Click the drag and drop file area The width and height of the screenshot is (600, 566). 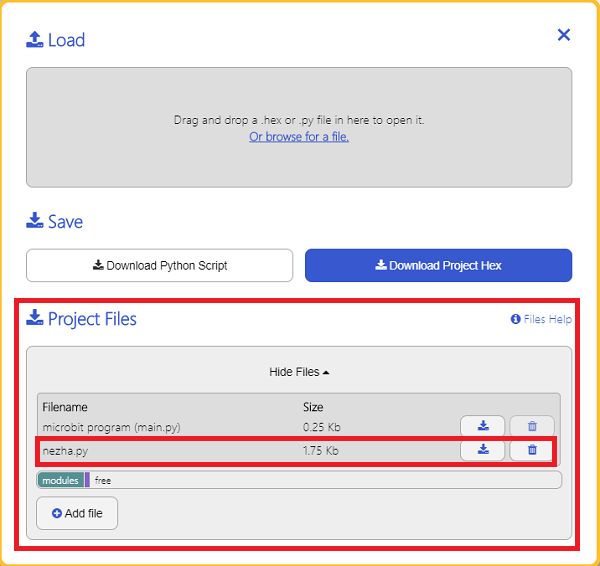coord(299,127)
